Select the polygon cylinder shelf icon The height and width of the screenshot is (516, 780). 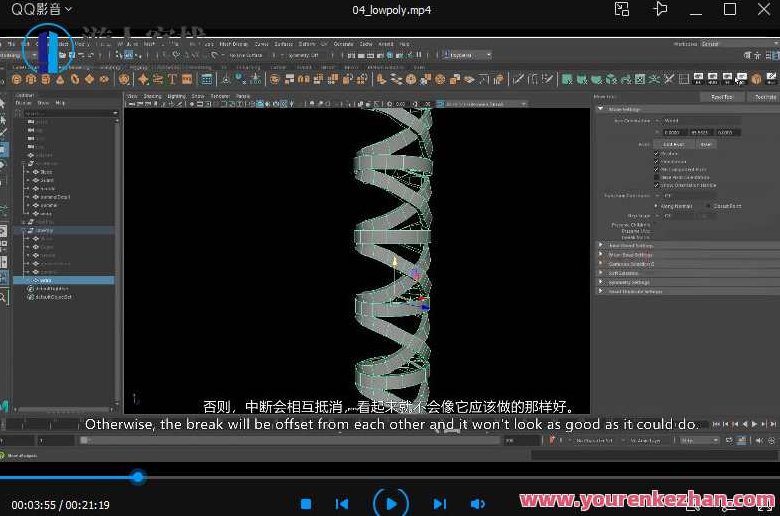click(x=46, y=80)
